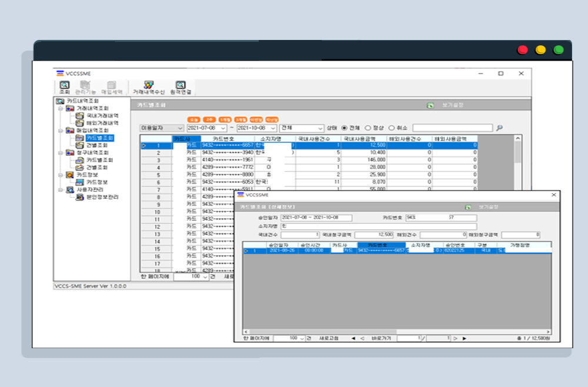Click the orange 2주 quick-date button
This screenshot has height=387, width=588.
(x=209, y=119)
